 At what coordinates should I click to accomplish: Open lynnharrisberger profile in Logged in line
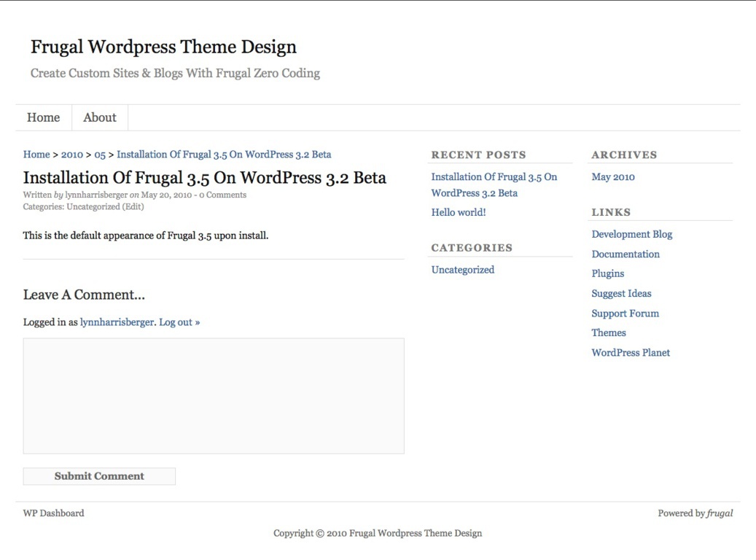tap(117, 322)
